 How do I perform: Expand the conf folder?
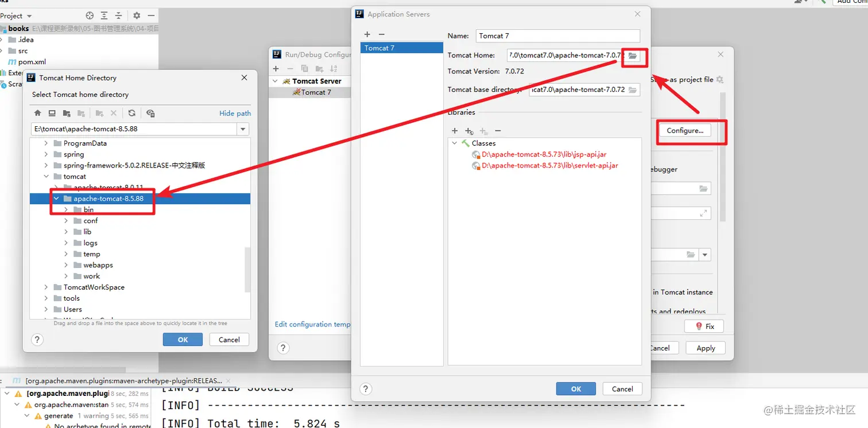66,221
